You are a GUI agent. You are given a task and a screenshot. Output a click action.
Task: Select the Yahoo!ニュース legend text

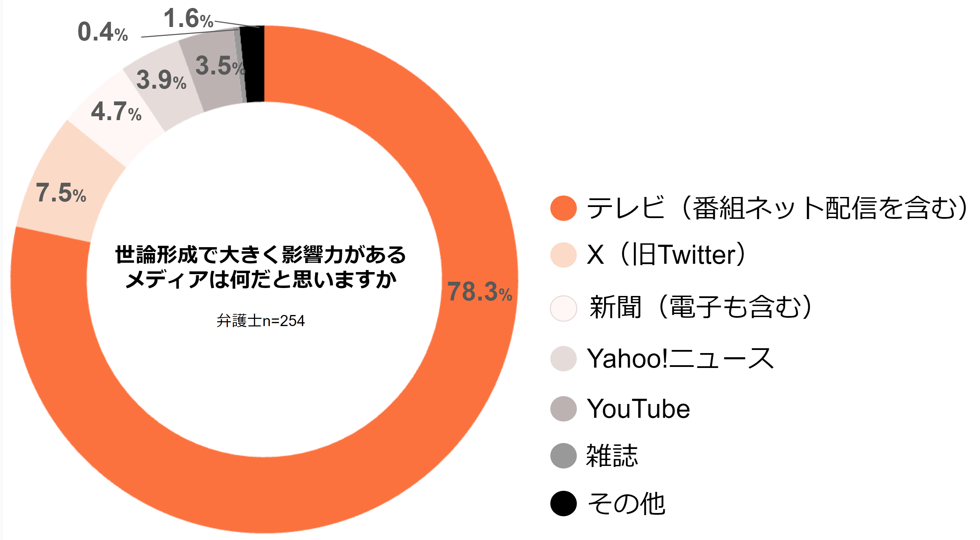680,358
